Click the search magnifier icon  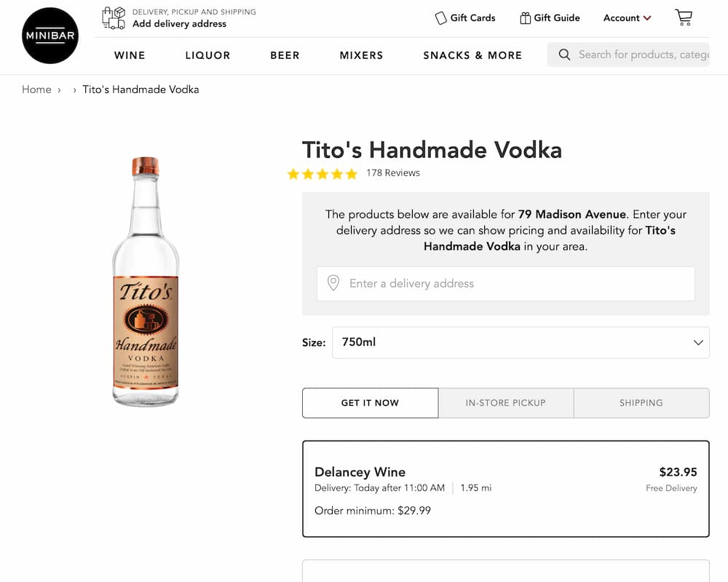point(563,55)
